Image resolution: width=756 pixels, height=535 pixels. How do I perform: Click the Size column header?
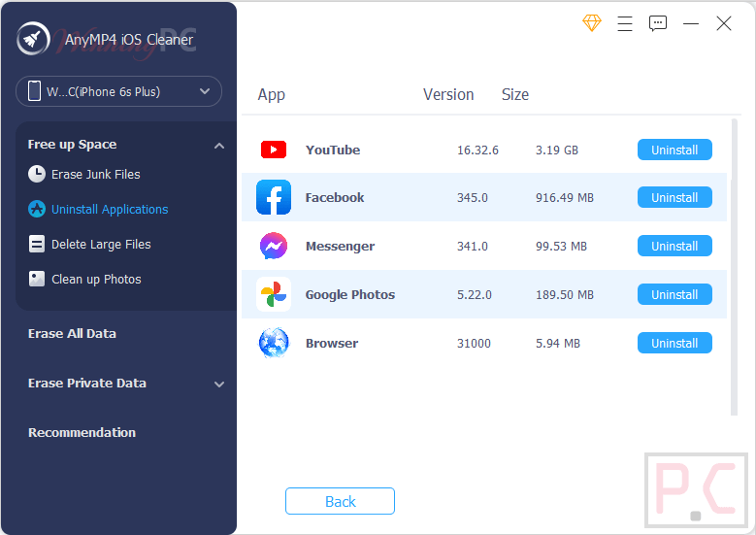515,94
